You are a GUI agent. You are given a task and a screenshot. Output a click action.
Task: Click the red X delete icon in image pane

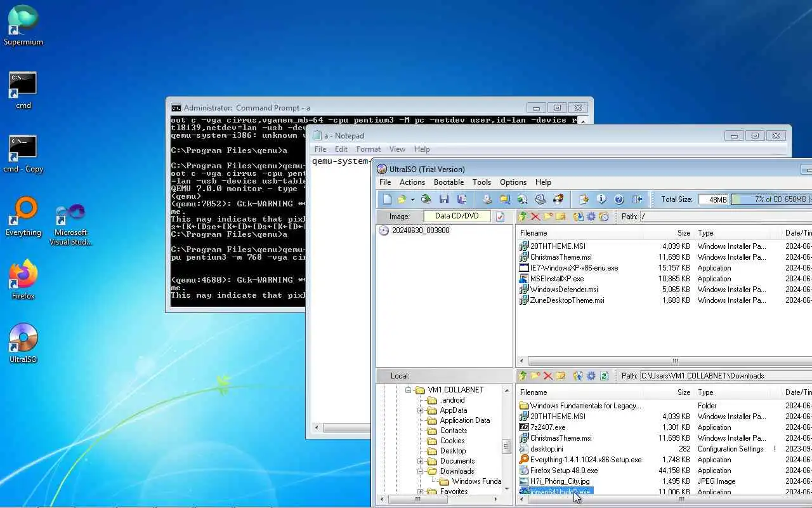535,217
